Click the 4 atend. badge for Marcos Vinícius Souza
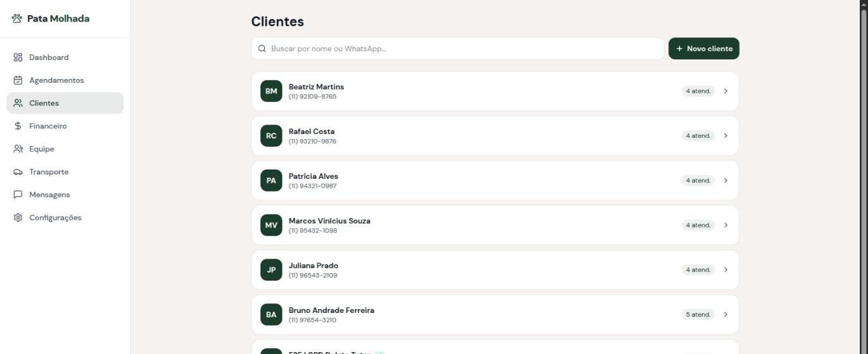The width and height of the screenshot is (868, 354). click(698, 225)
